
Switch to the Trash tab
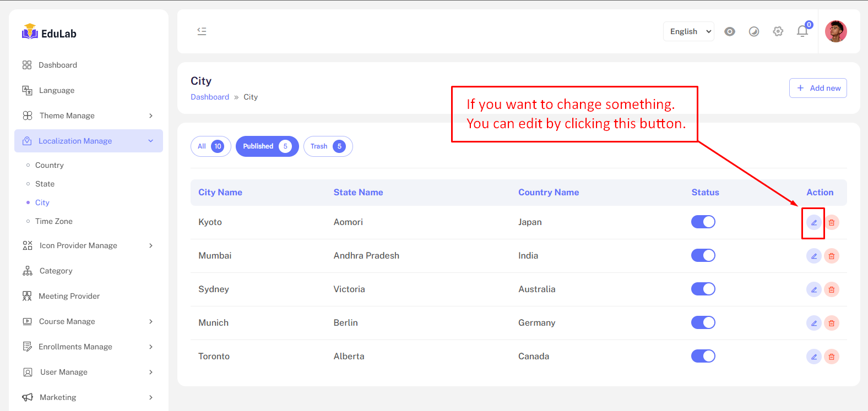328,146
